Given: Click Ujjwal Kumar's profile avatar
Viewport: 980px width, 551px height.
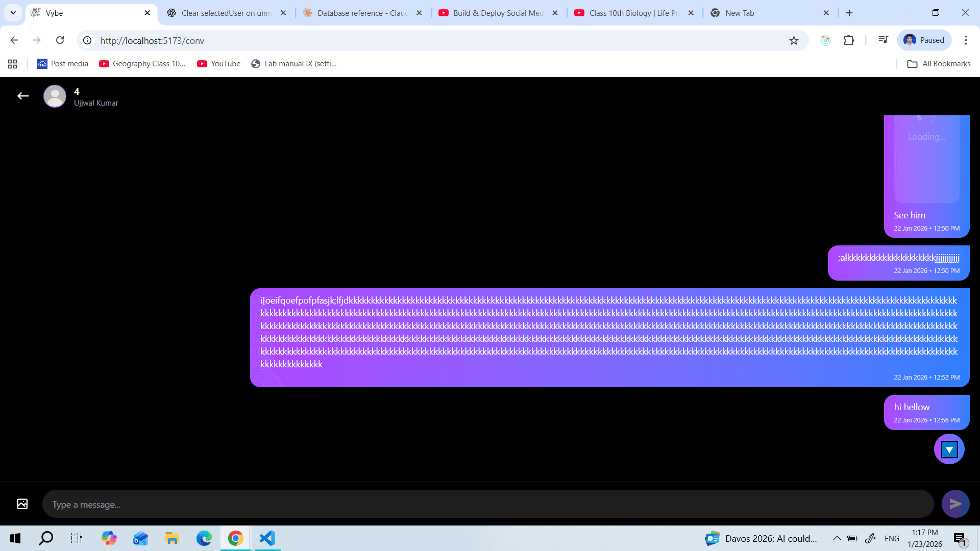Looking at the screenshot, I should (x=55, y=96).
